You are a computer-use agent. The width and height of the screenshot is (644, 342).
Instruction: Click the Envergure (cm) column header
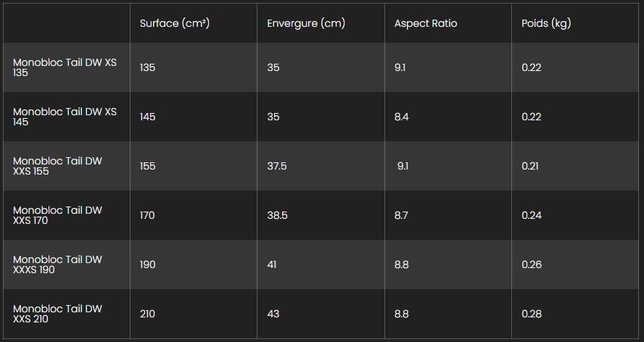tap(306, 23)
